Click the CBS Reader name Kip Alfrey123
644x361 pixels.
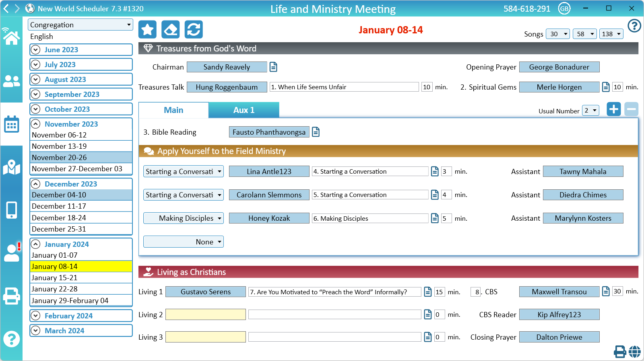(x=559, y=314)
